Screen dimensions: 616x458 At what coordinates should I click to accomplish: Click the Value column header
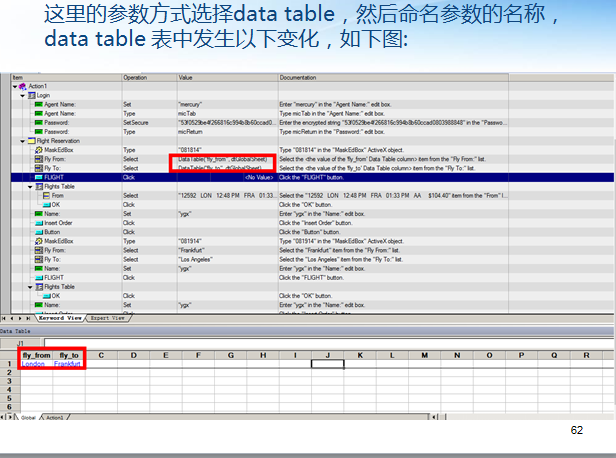(x=227, y=78)
